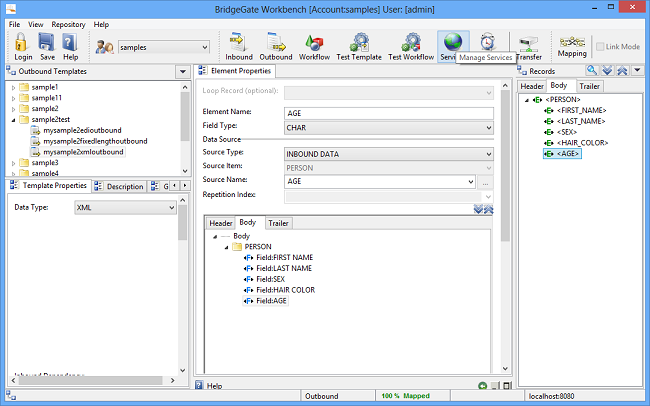
Task: Select the Trailer tab in the source tree
Action: 278,223
